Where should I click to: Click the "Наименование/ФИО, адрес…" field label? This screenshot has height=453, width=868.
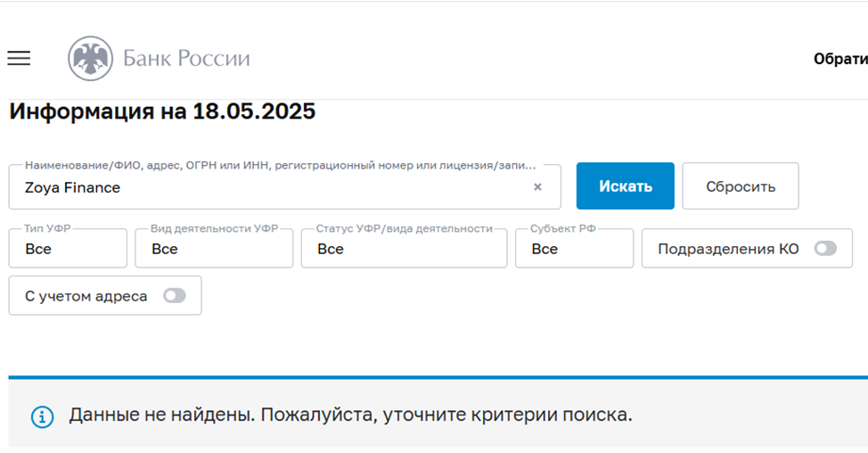pos(281,165)
